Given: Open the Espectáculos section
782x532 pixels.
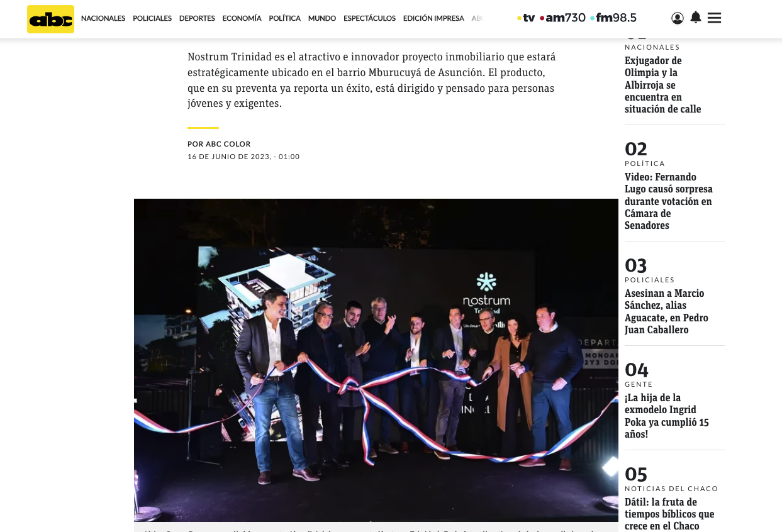Looking at the screenshot, I should [369, 18].
